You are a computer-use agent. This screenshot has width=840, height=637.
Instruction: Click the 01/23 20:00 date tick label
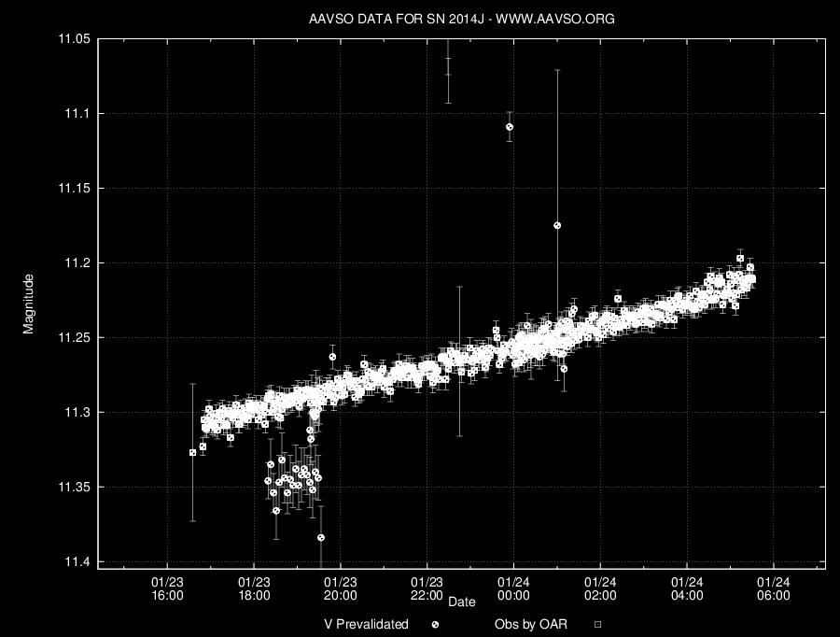point(340,588)
